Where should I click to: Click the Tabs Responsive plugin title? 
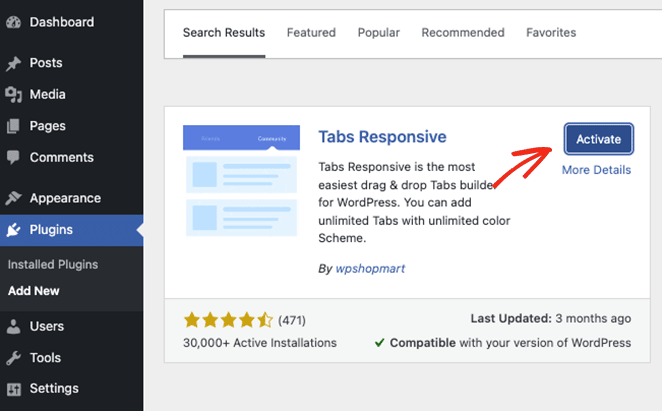(382, 137)
